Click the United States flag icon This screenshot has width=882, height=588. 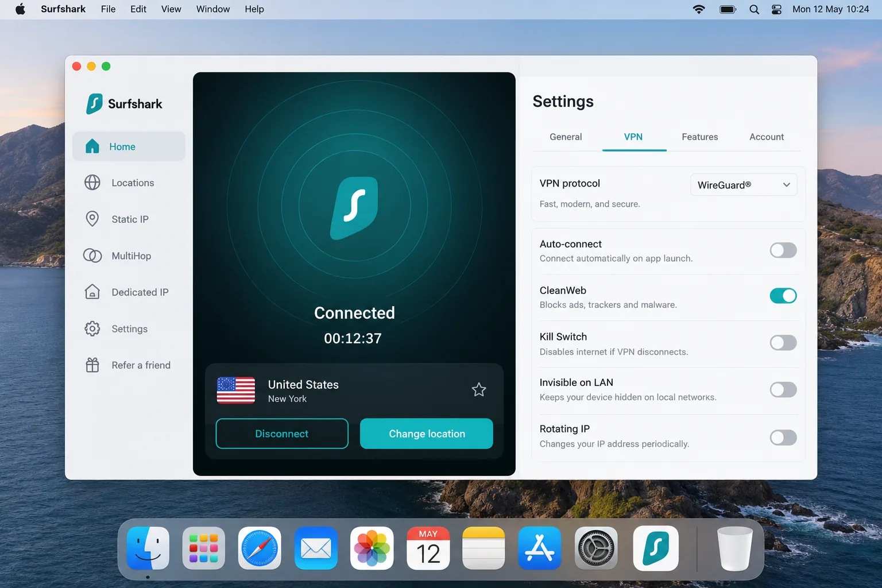[236, 390]
